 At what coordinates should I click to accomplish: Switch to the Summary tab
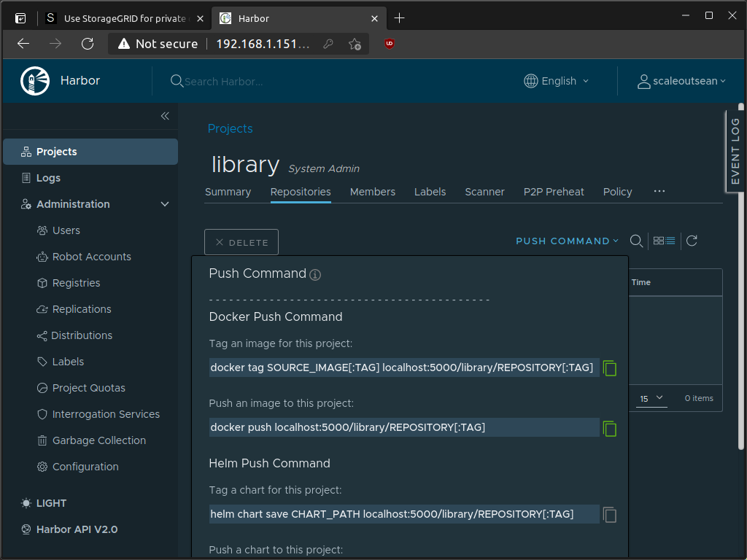pyautogui.click(x=228, y=192)
